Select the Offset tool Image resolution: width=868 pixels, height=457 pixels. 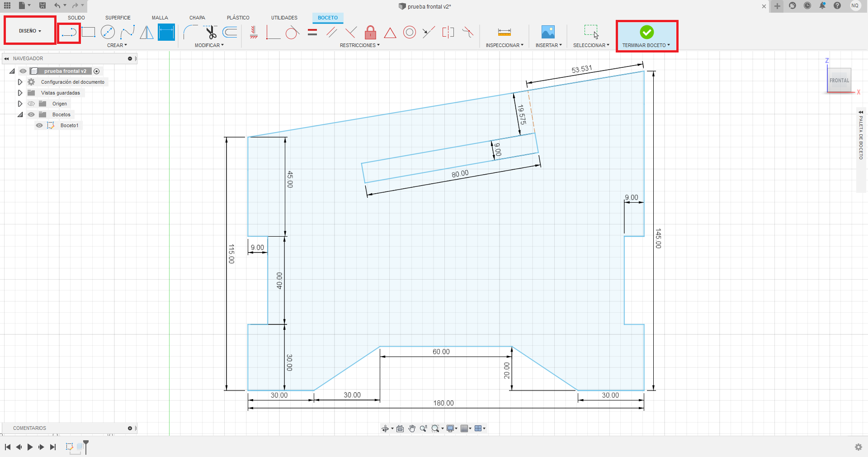tap(230, 32)
